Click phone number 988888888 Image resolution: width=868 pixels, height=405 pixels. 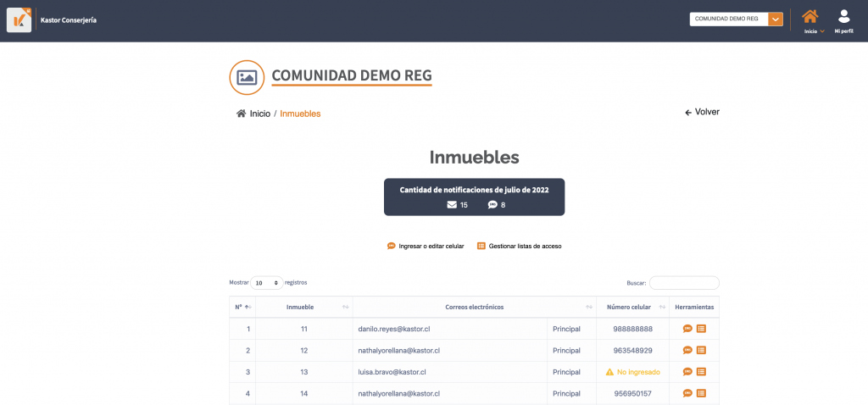click(632, 329)
